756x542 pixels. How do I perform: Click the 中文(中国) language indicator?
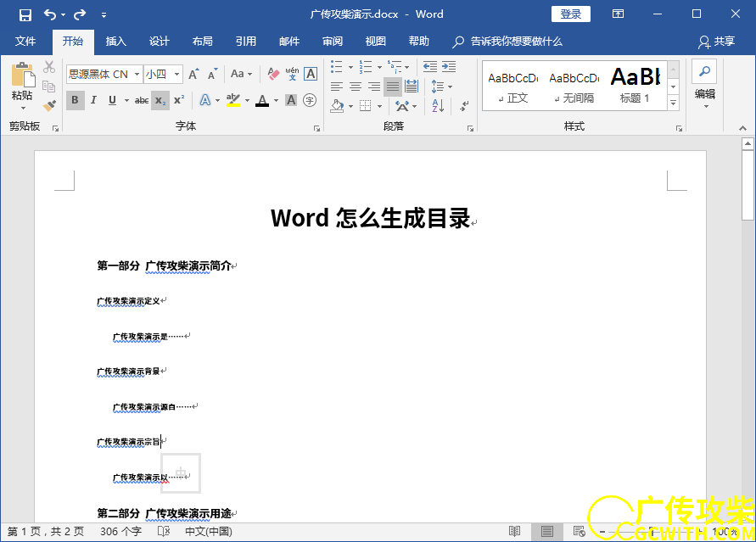(209, 532)
